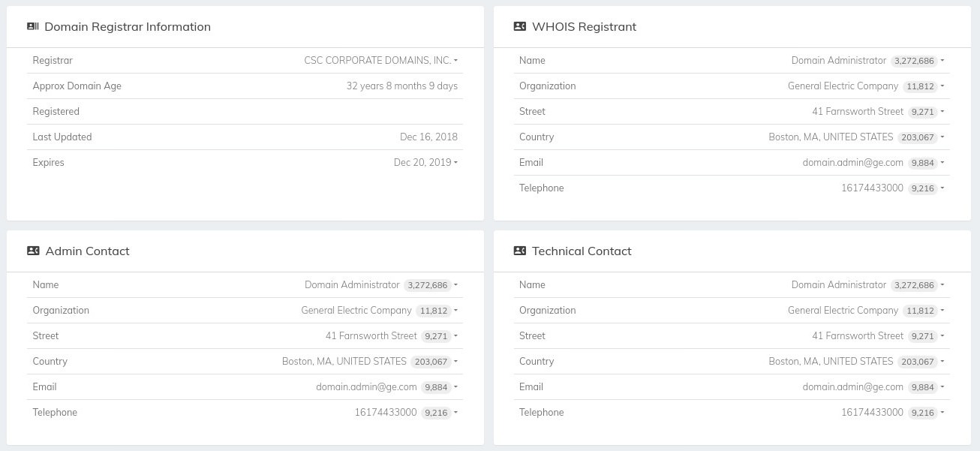Click the 9,271 street badge in Admin Contact
Screen dimensions: 980x451
click(x=436, y=336)
